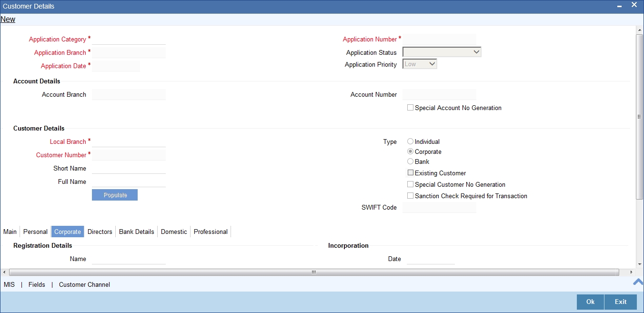This screenshot has height=313, width=644.
Task: Check Sanction Check Required for Transaction
Action: click(410, 196)
